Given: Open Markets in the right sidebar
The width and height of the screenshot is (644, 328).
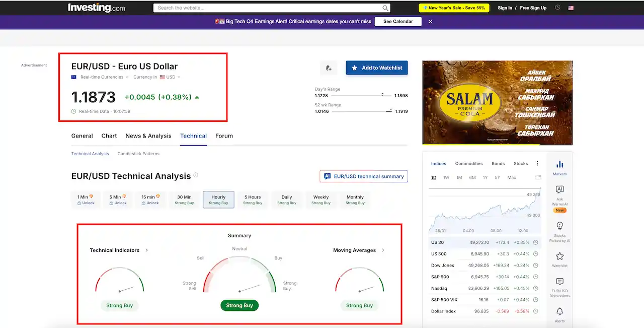Looking at the screenshot, I should point(559,168).
